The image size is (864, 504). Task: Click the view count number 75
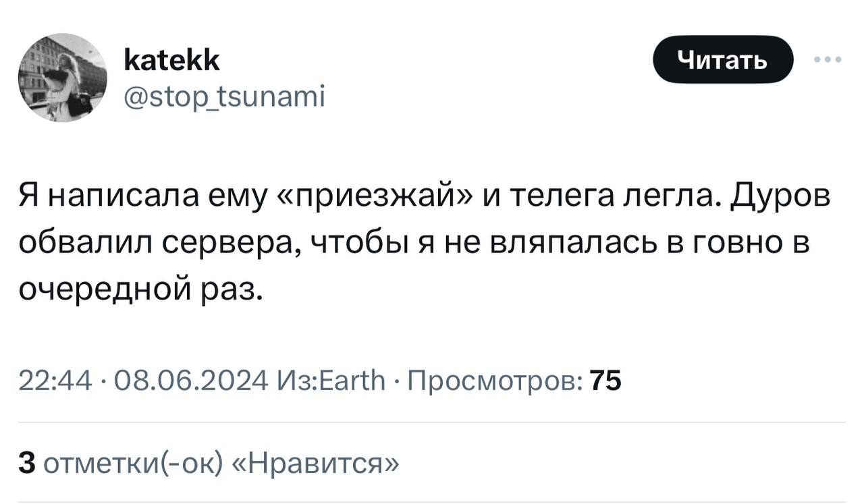pos(605,381)
